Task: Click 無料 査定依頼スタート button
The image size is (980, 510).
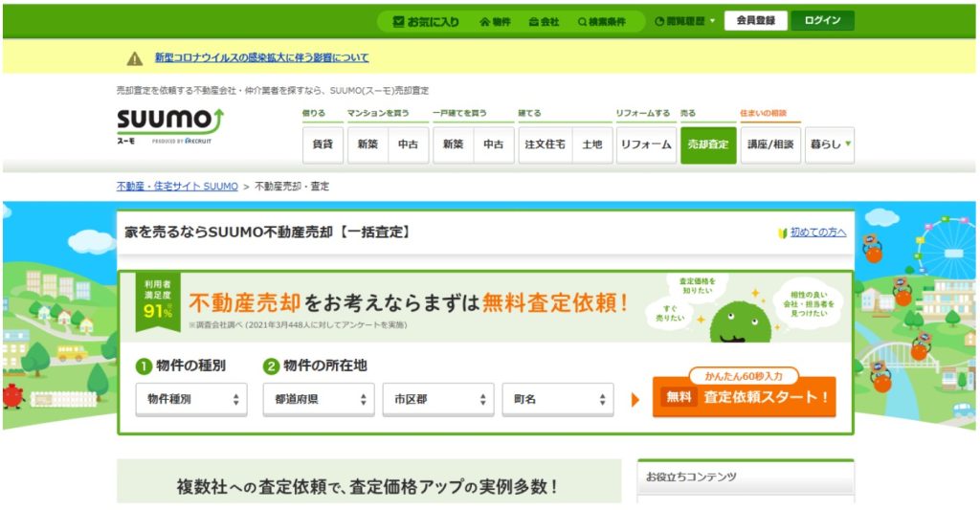Action: coord(744,396)
